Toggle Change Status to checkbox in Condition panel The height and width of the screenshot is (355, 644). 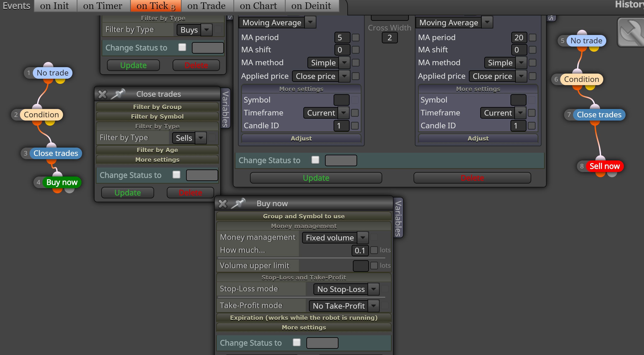[x=316, y=160]
